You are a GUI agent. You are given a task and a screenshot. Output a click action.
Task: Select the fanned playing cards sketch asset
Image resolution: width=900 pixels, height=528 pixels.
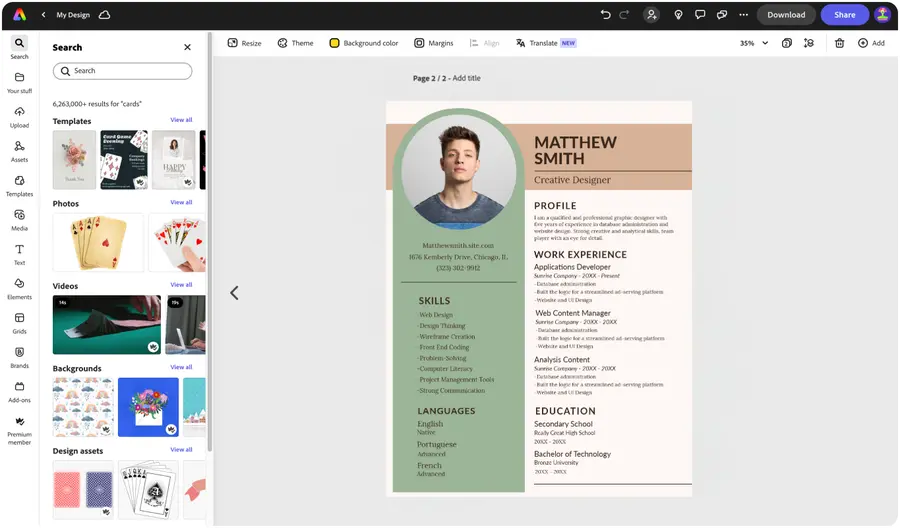click(x=148, y=490)
